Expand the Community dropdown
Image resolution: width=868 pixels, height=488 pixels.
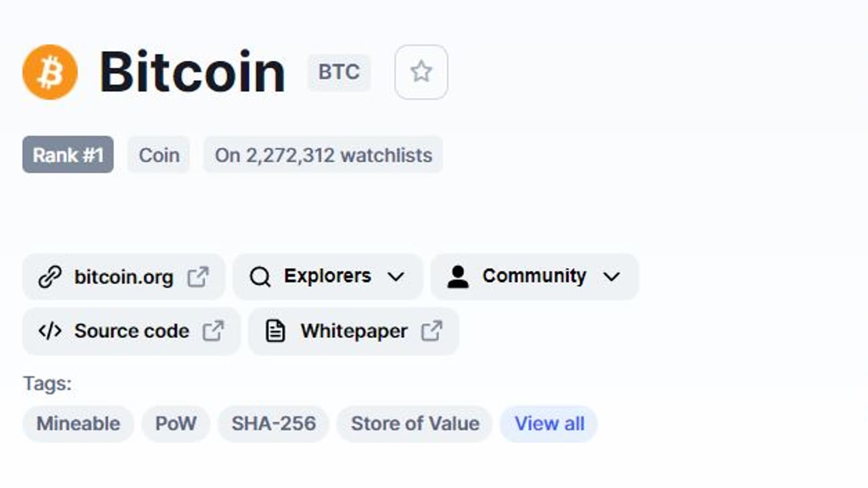pyautogui.click(x=534, y=277)
